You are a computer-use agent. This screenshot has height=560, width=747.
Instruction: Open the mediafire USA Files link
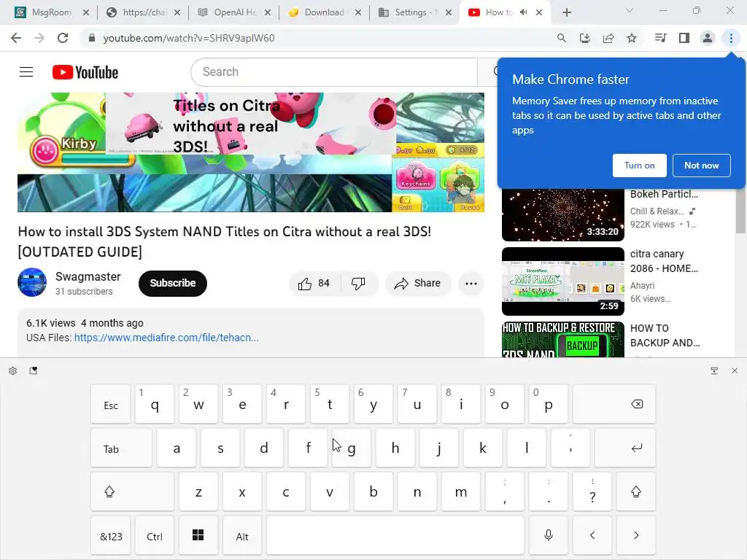[x=166, y=338]
